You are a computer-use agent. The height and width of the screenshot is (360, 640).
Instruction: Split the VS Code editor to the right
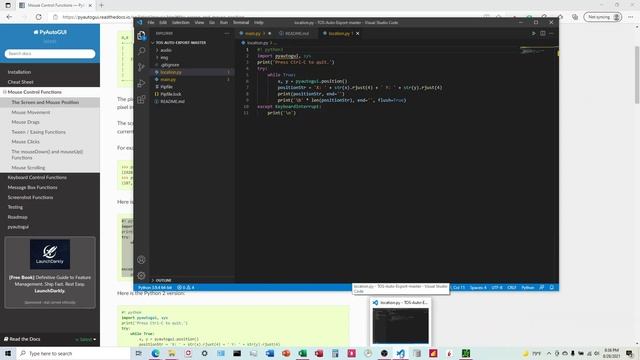542,33
